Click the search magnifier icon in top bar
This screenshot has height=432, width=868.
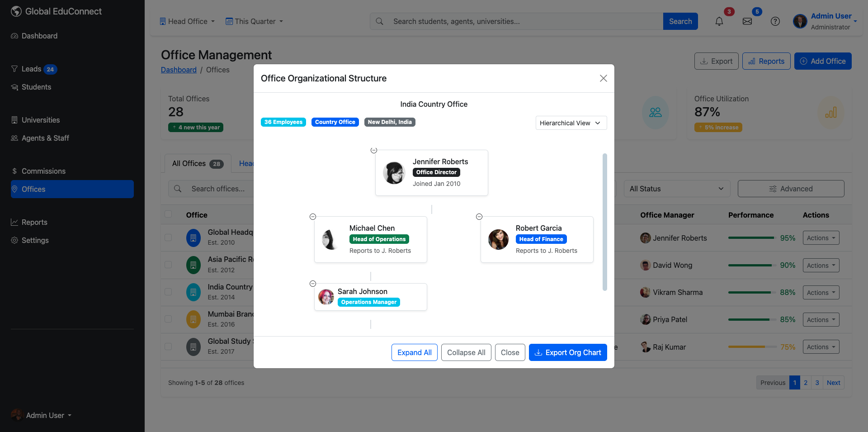[380, 21]
